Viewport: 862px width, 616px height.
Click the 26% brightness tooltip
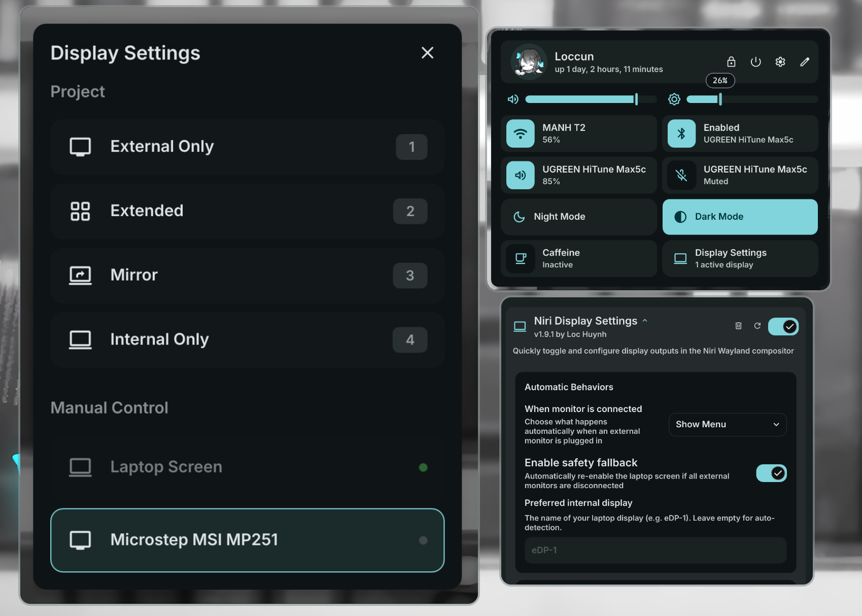(x=720, y=80)
